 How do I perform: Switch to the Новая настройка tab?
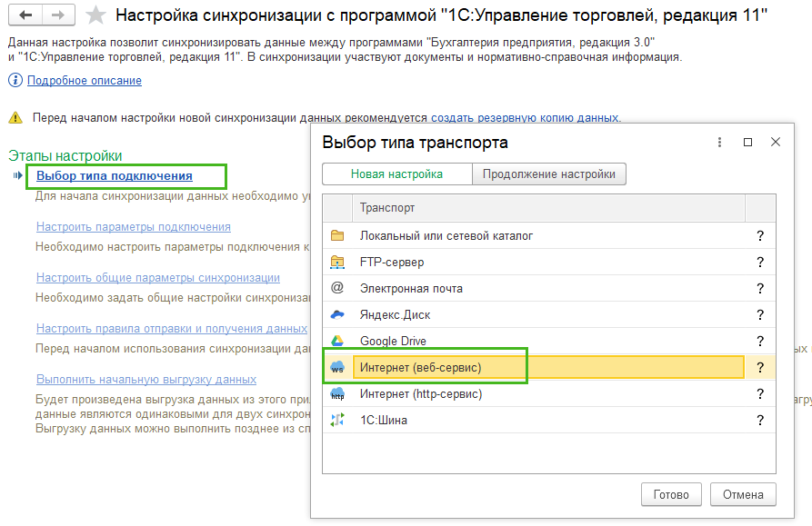pyautogui.click(x=396, y=174)
